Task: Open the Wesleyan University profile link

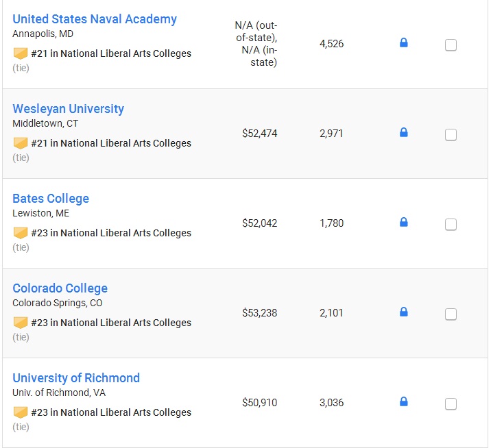Action: click(69, 109)
